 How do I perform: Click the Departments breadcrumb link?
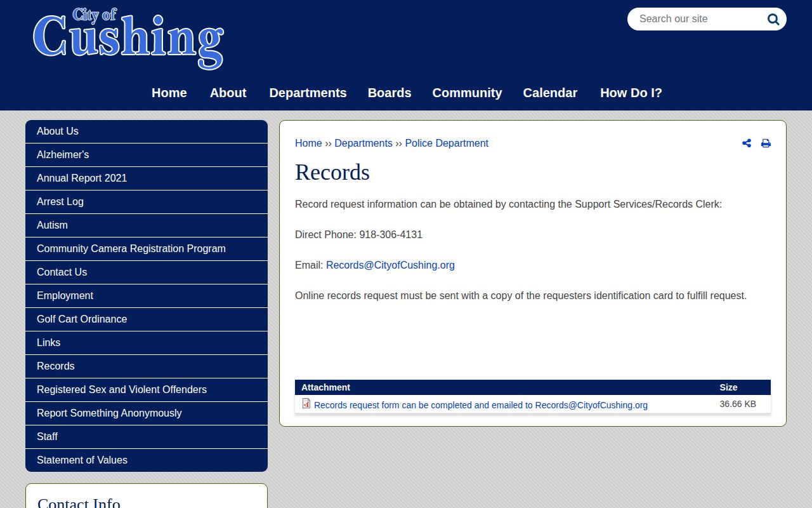(363, 144)
